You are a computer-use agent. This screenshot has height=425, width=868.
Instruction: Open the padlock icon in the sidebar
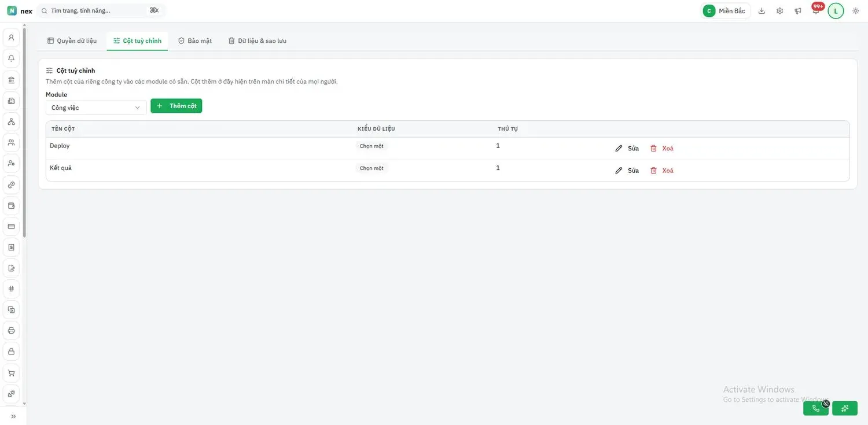coord(11,352)
